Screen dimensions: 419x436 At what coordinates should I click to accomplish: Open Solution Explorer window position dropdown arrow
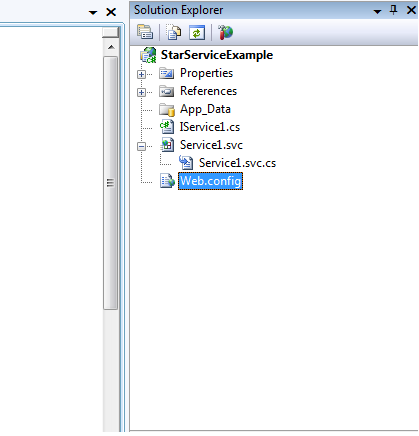(x=377, y=12)
